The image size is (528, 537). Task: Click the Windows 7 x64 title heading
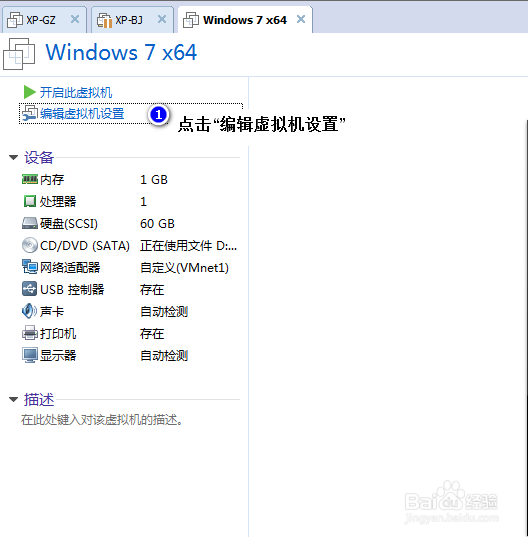[121, 52]
